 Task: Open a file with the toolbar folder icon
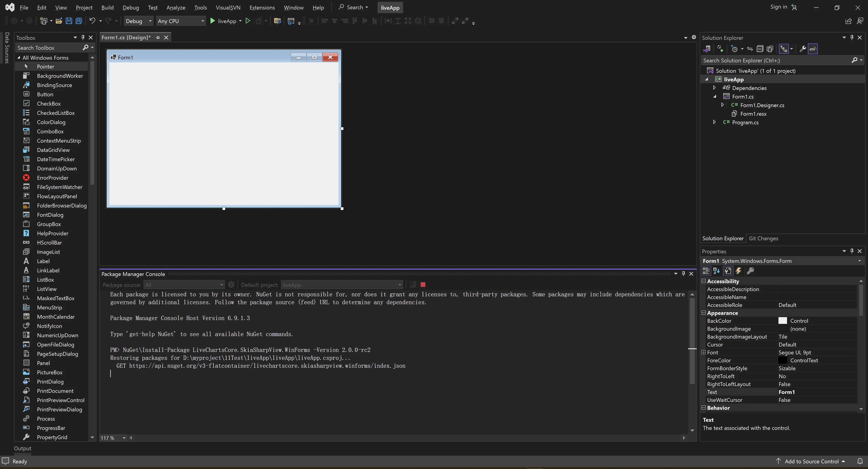pyautogui.click(x=59, y=21)
